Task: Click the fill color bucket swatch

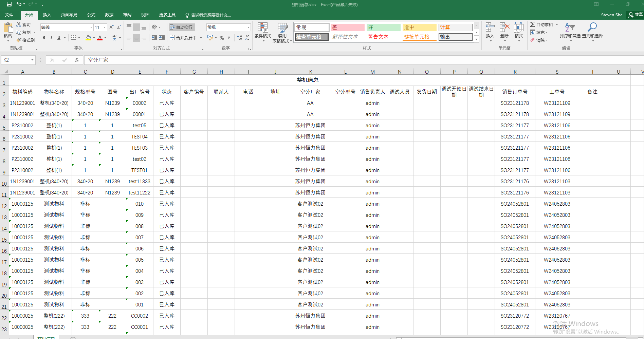Action: [88, 38]
